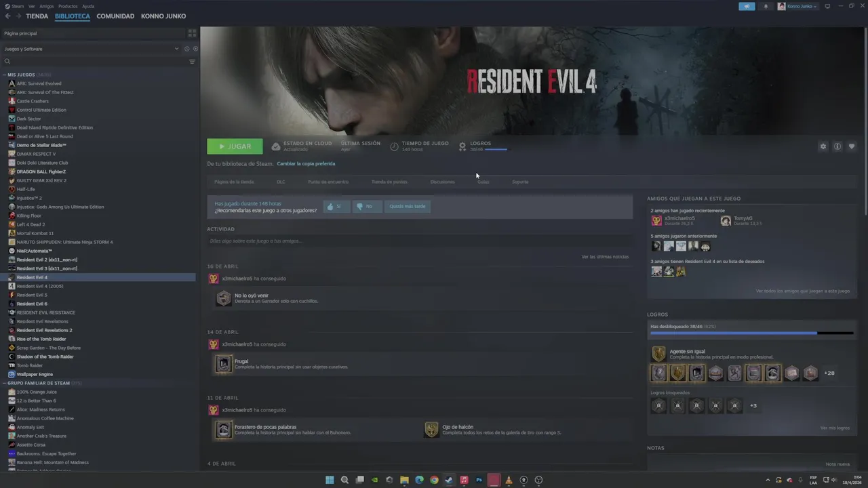Add Resident Evil 4 to favorites heart
Viewport: 868px width, 488px height.
click(852, 146)
